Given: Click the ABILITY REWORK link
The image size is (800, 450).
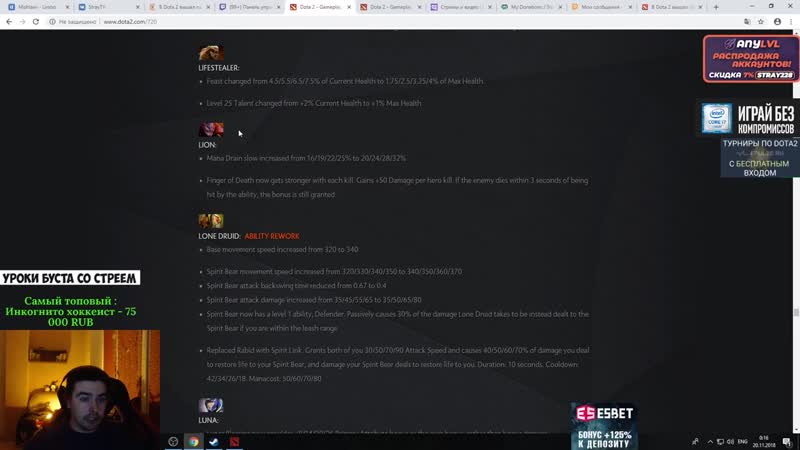Looking at the screenshot, I should pyautogui.click(x=272, y=236).
